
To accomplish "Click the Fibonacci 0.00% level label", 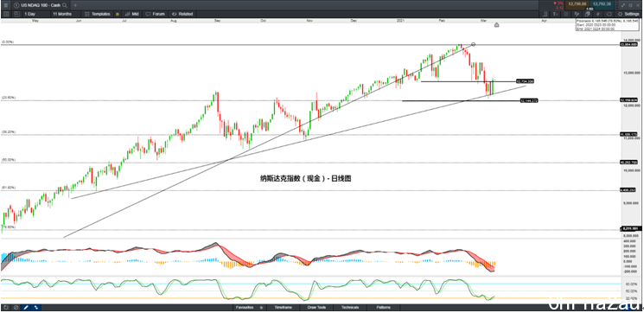I will [8, 42].
